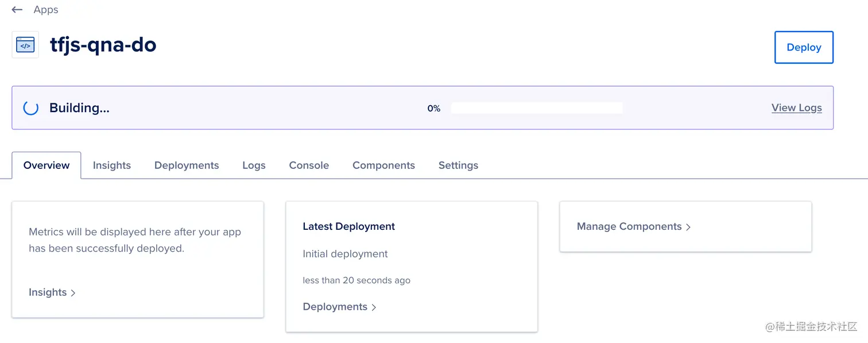Switch to the Deployments tab
The width and height of the screenshot is (868, 343).
click(186, 165)
